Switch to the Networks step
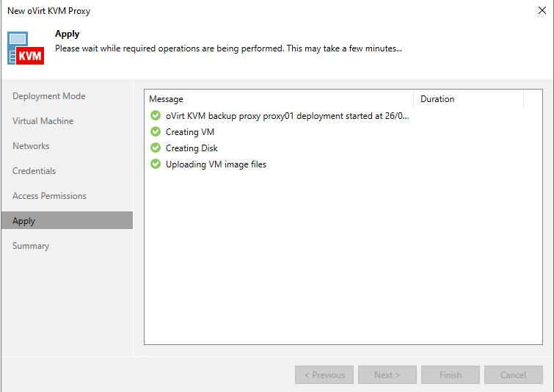This screenshot has height=392, width=554. 32,146
